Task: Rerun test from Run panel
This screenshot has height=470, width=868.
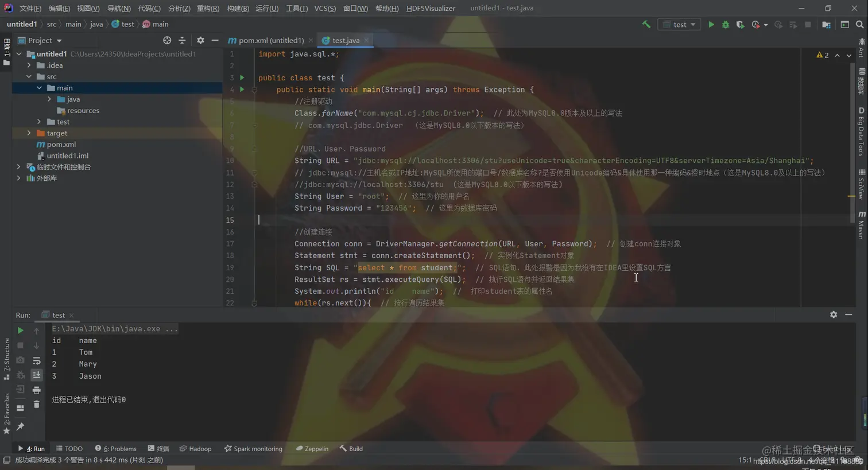Action: pos(20,331)
